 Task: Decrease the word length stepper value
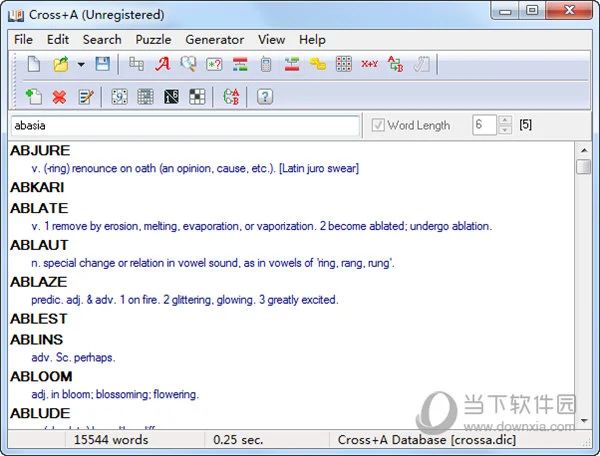click(505, 131)
